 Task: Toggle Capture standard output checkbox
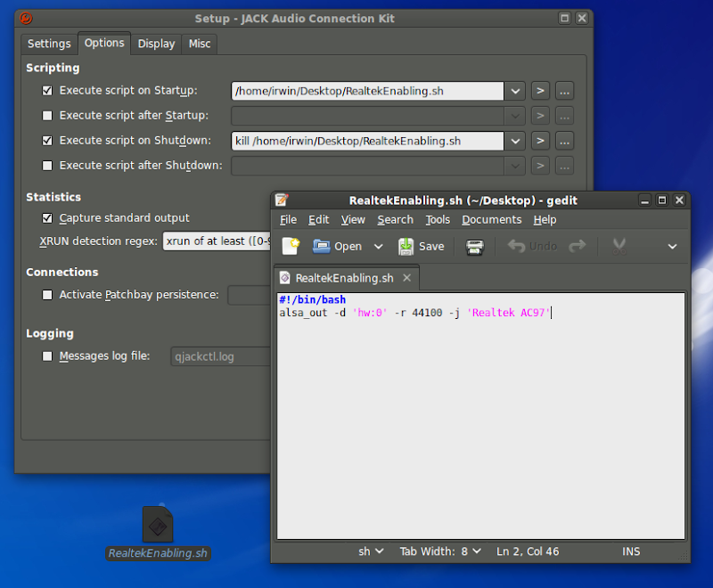click(x=47, y=218)
